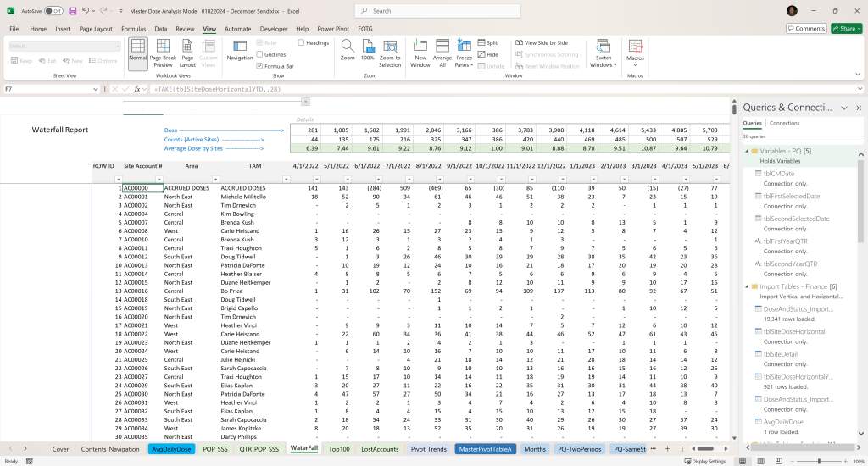Viewport: 868px width, 466px height.
Task: Toggle AutoSave switch
Action: coord(53,11)
